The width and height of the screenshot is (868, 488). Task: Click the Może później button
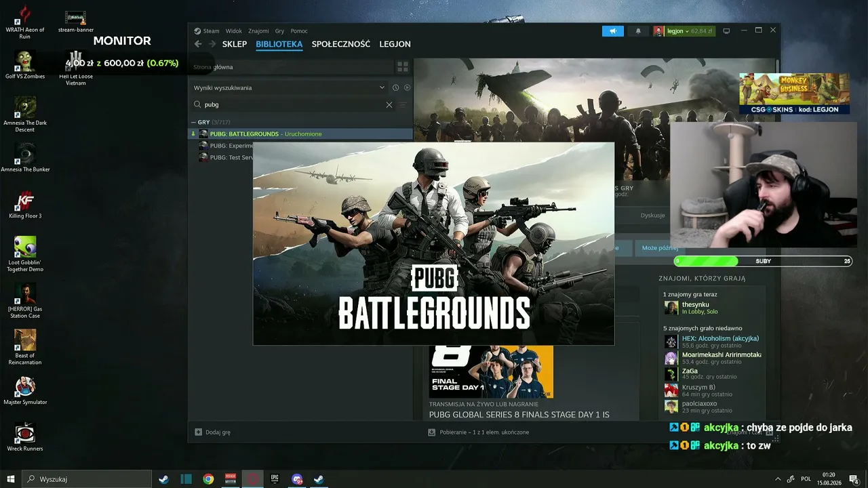tap(660, 248)
